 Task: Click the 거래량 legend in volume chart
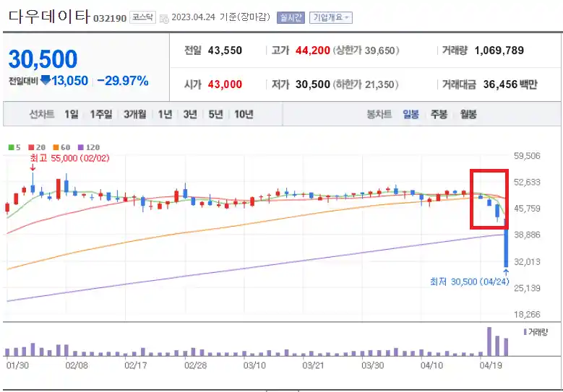click(536, 332)
